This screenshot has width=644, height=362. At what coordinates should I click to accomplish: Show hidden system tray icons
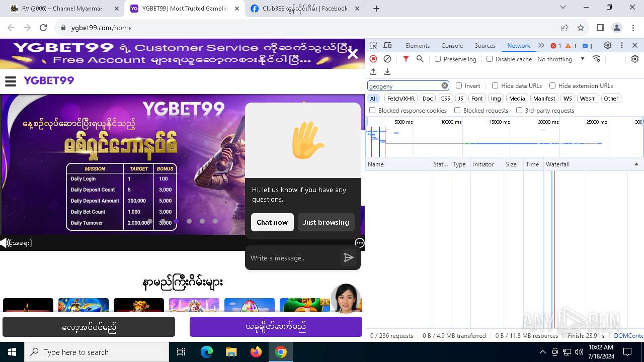[x=542, y=352]
